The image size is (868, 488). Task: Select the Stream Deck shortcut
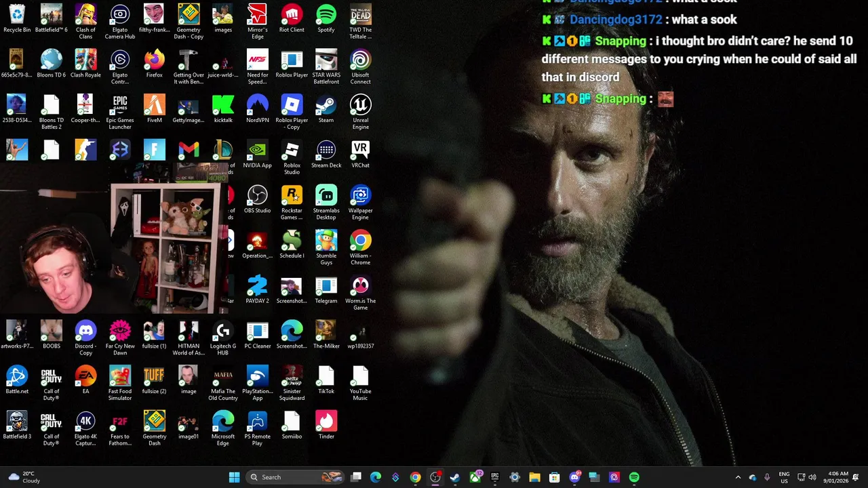(326, 155)
